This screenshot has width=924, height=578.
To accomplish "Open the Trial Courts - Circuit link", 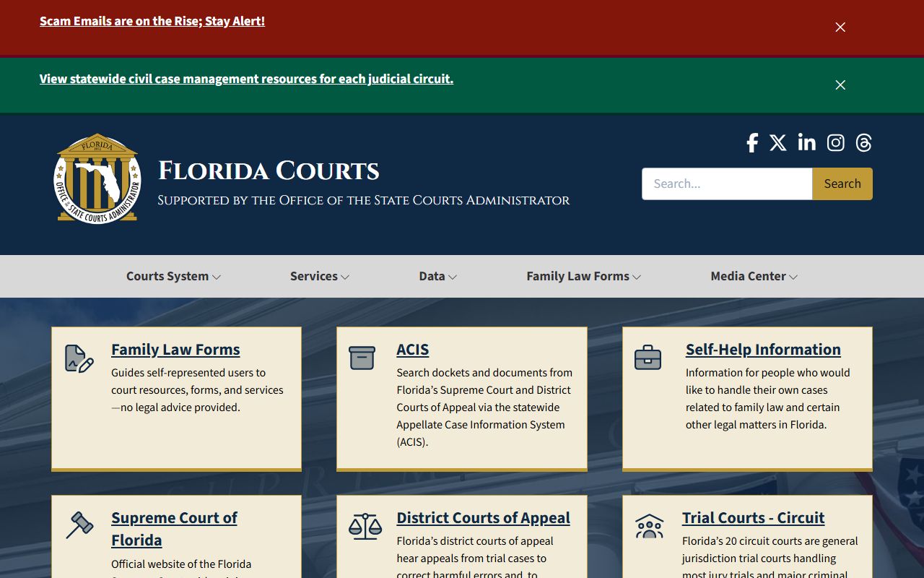I will pos(753,518).
